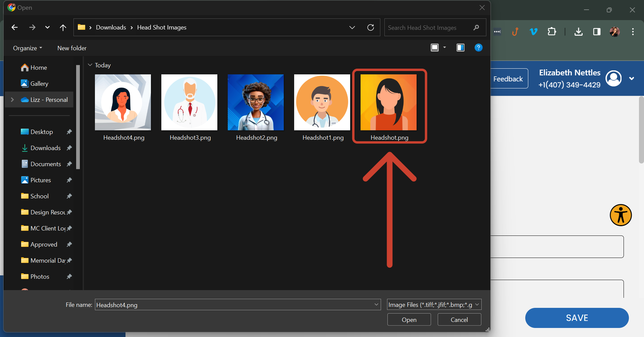Open Chrome downloads from the toolbar

(579, 32)
